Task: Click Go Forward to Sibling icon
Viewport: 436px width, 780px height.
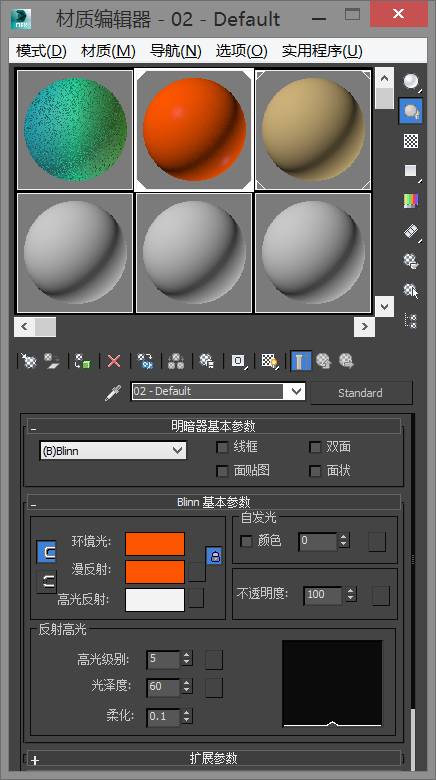Action: [x=346, y=361]
